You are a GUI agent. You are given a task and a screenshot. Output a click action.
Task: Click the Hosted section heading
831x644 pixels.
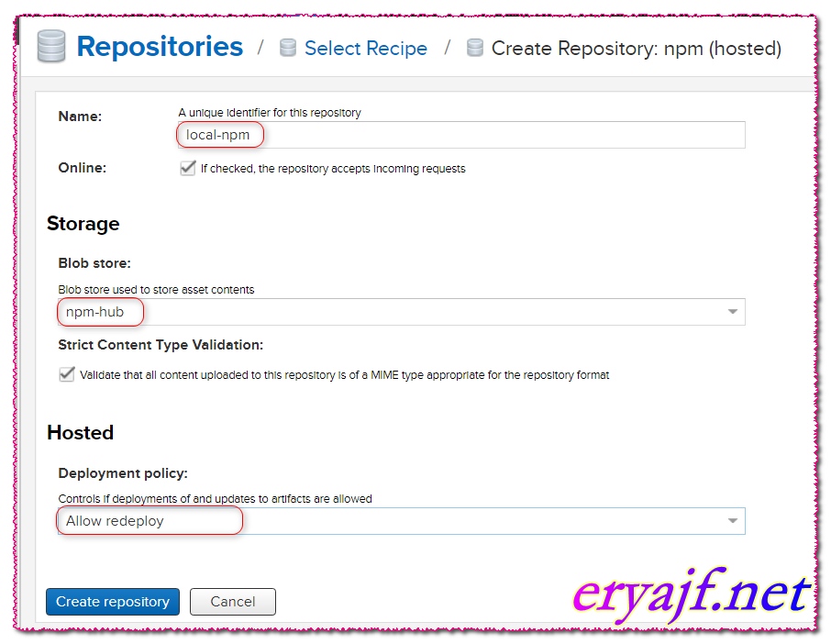tap(80, 432)
